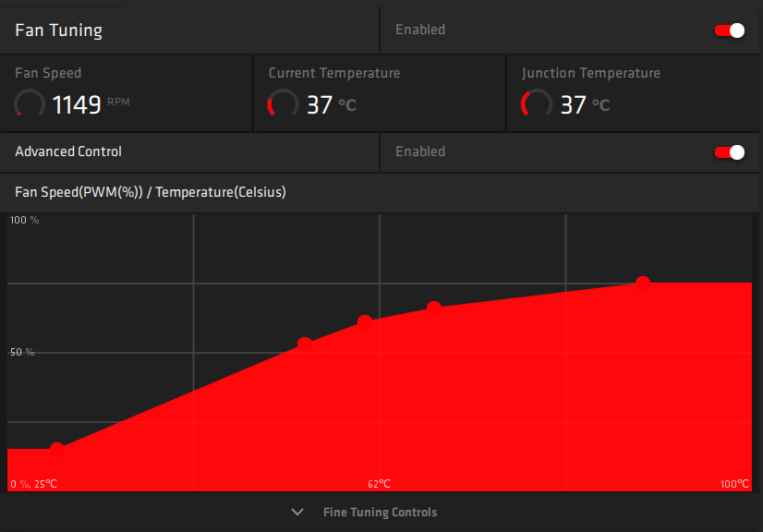Select the second fan curve point just above 50%

pyautogui.click(x=305, y=345)
